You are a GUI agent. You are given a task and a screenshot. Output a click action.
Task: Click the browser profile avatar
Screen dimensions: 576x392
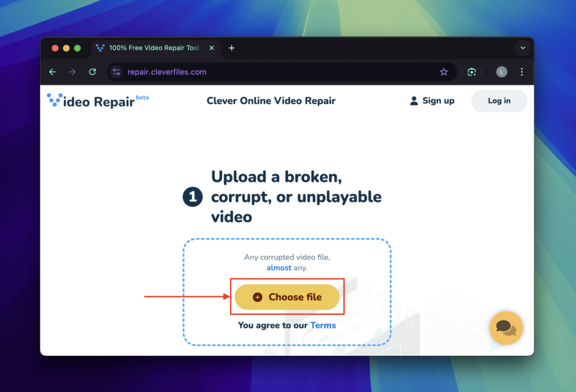501,72
